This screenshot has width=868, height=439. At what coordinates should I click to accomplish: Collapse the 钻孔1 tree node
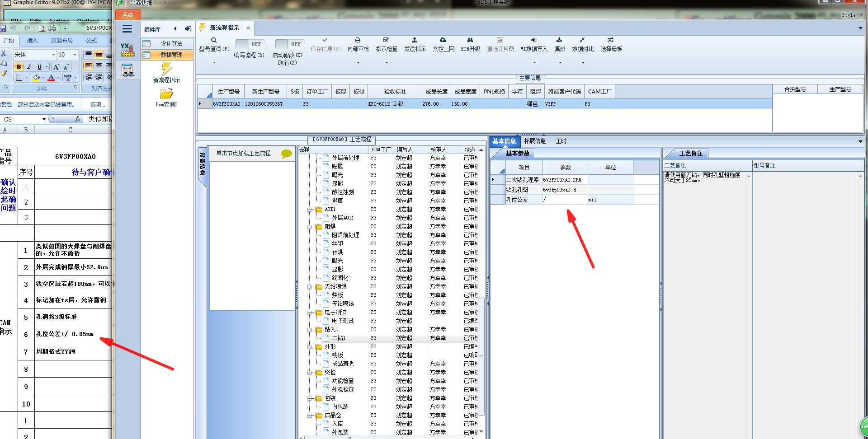[310, 329]
